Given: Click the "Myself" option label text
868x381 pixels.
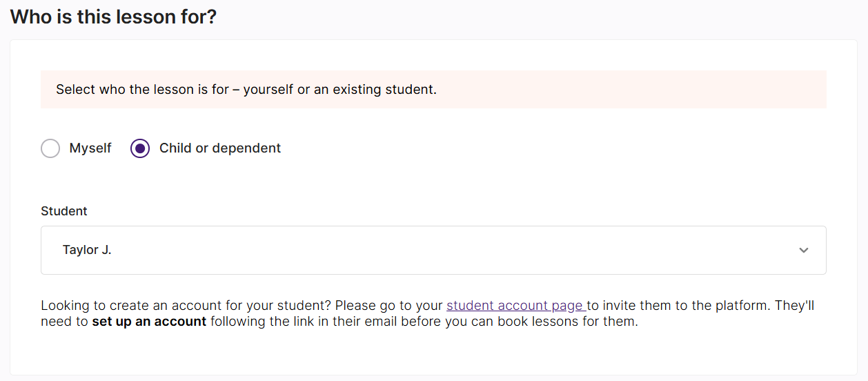Looking at the screenshot, I should tap(90, 148).
